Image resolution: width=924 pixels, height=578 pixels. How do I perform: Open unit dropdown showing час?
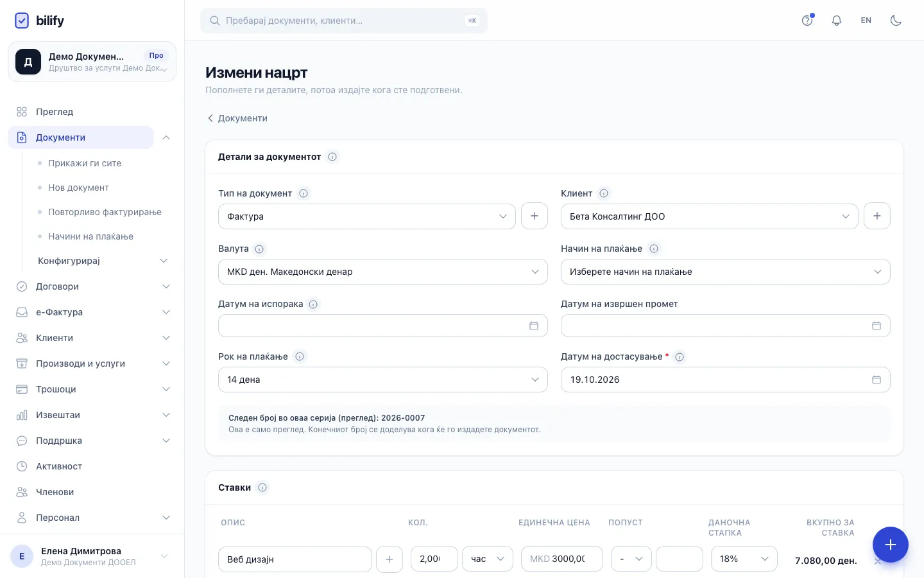click(x=488, y=559)
